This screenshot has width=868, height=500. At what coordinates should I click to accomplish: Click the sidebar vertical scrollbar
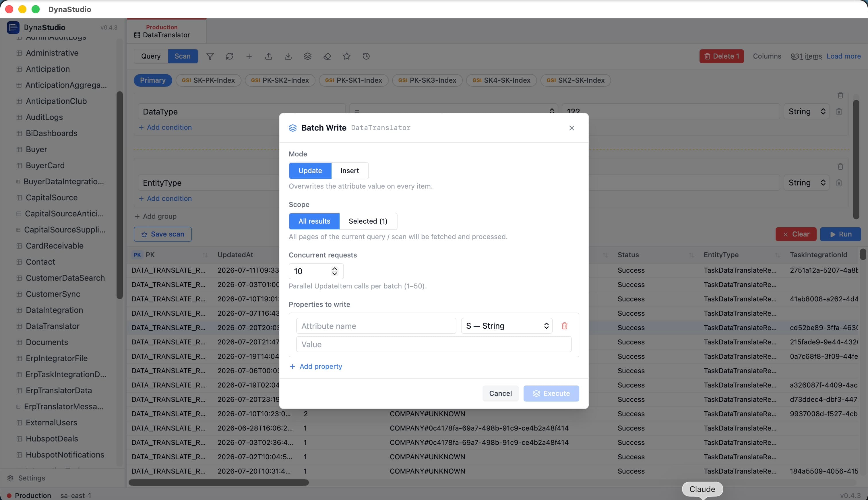pos(119,195)
